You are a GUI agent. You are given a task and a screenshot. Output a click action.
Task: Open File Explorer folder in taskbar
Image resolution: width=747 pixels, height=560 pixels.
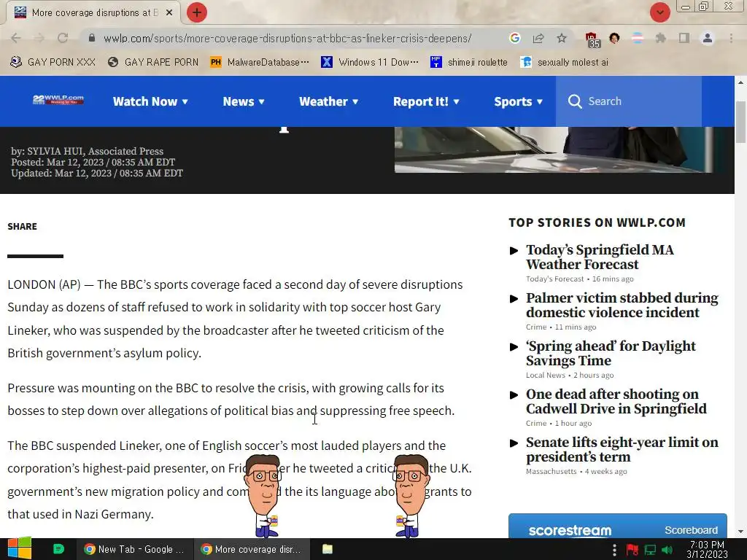click(328, 549)
